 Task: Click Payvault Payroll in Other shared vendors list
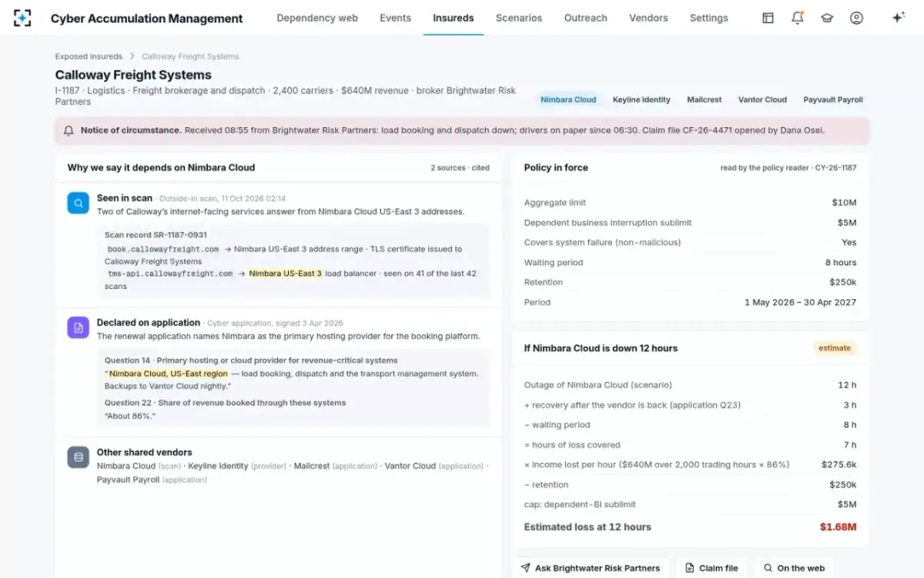[x=128, y=479]
